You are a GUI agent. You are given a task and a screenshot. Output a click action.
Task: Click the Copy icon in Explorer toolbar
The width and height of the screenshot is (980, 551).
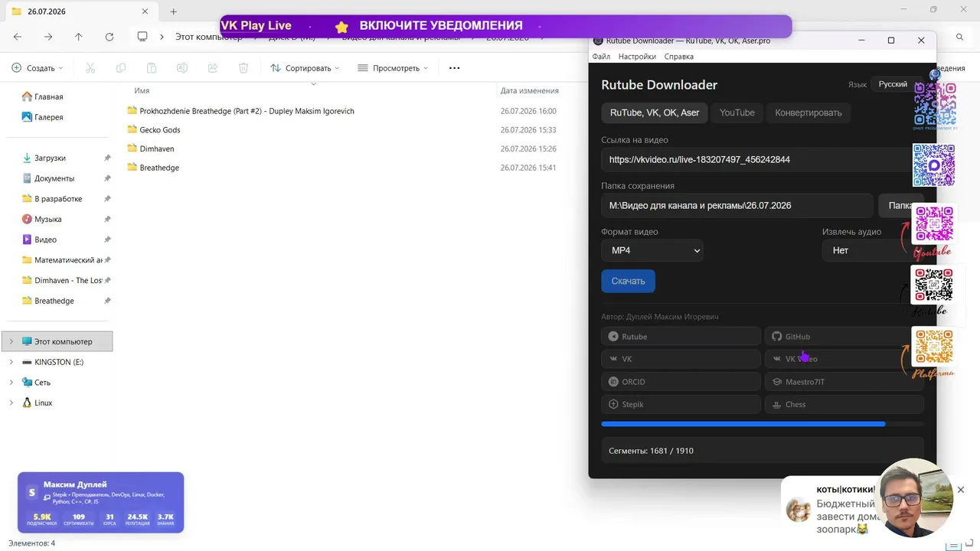pyautogui.click(x=121, y=68)
